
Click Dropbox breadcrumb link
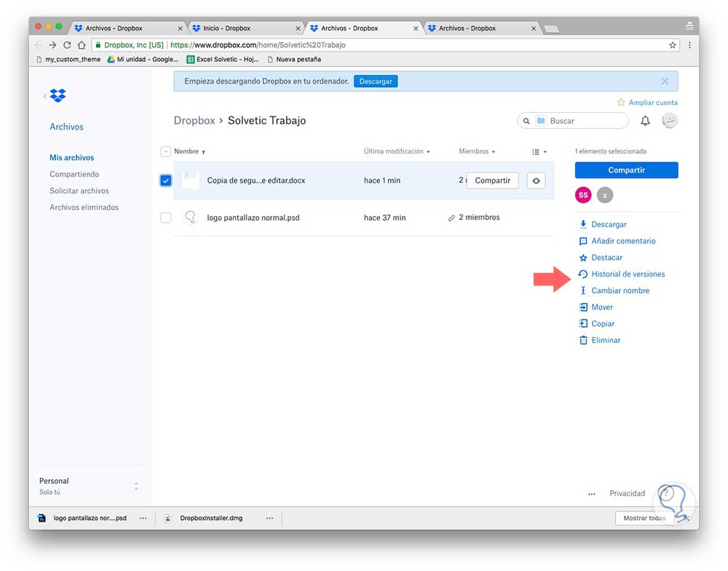click(x=194, y=120)
